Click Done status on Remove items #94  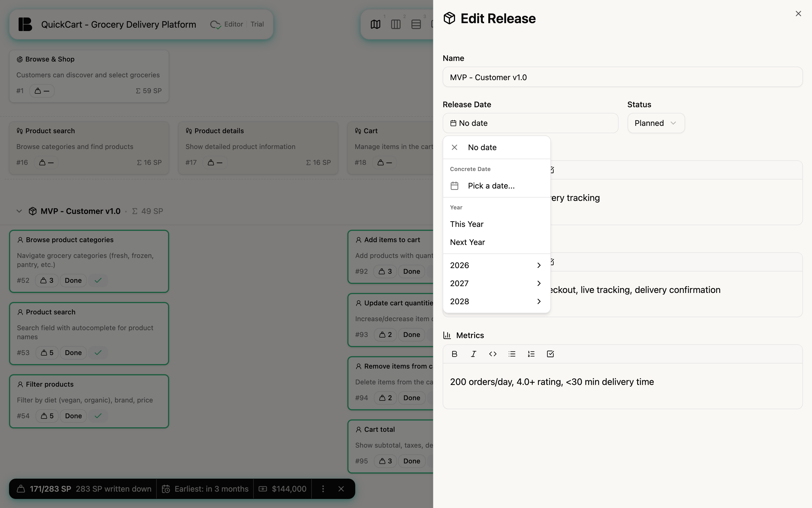point(412,397)
